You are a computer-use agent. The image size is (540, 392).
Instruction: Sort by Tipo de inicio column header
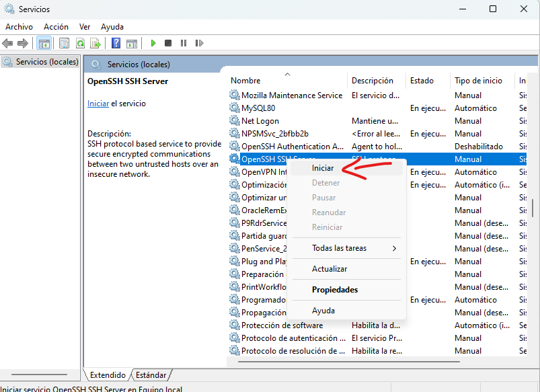point(482,80)
